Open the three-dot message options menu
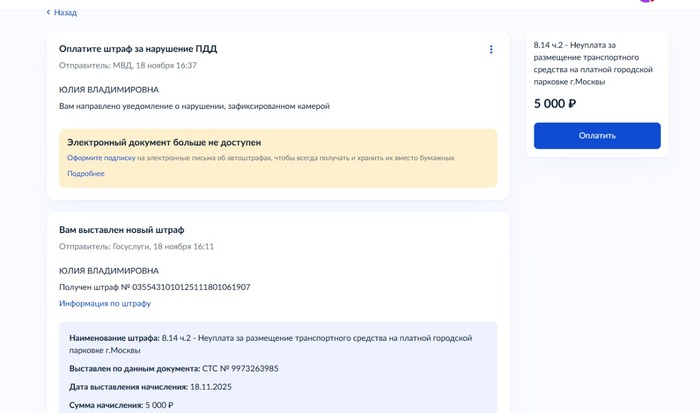Image resolution: width=700 pixels, height=413 pixels. click(491, 49)
